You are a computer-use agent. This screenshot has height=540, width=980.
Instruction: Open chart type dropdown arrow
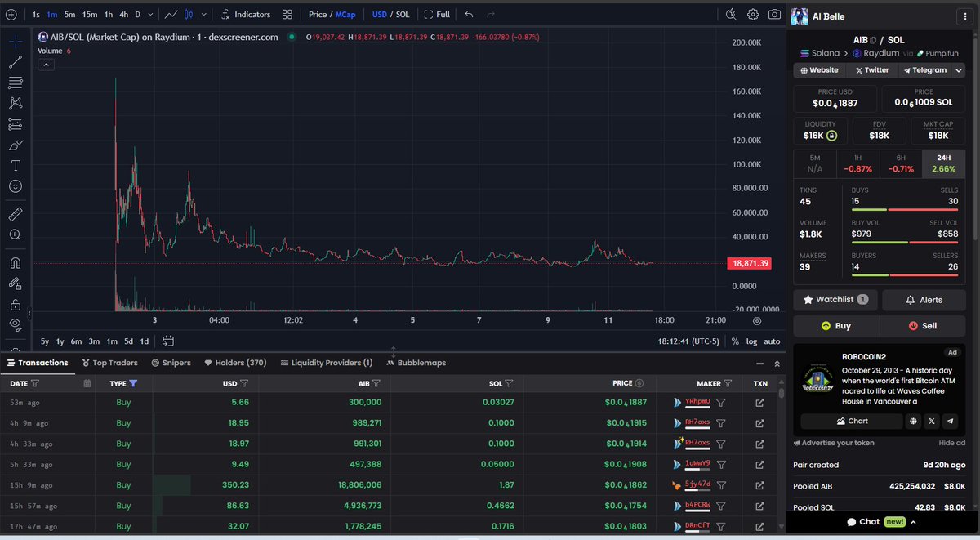point(204,15)
